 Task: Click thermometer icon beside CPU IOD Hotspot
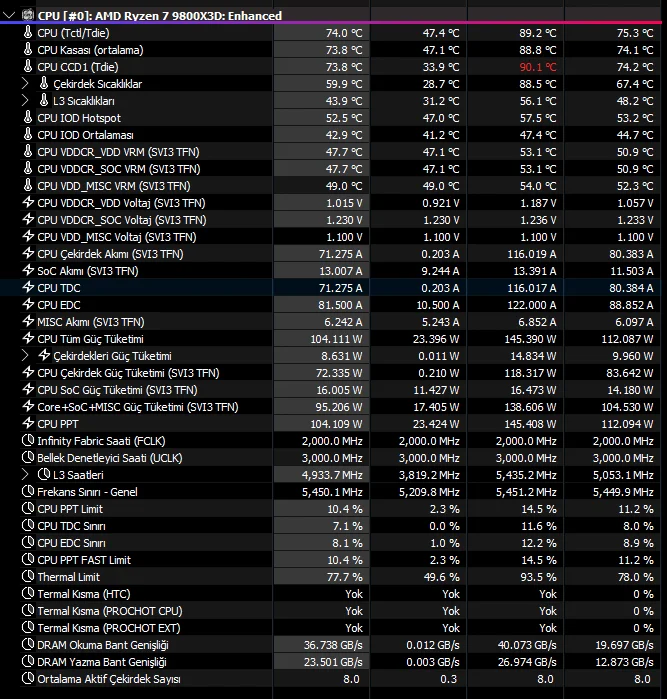click(28, 118)
